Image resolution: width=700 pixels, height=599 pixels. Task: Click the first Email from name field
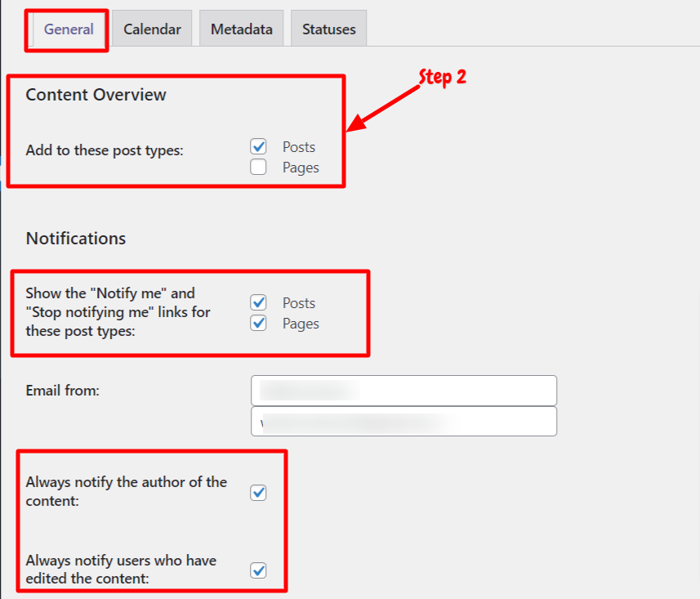coord(404,391)
